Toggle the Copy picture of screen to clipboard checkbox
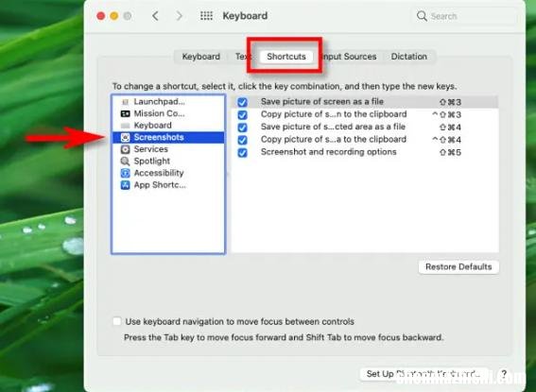The height and width of the screenshot is (392, 536). click(x=242, y=114)
